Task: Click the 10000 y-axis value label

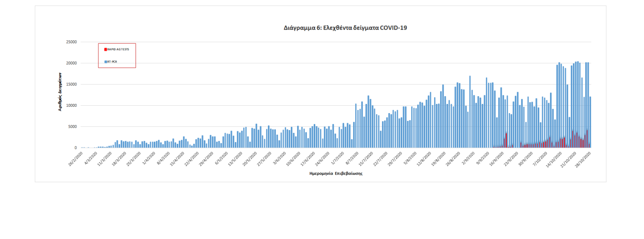Action: [x=71, y=106]
